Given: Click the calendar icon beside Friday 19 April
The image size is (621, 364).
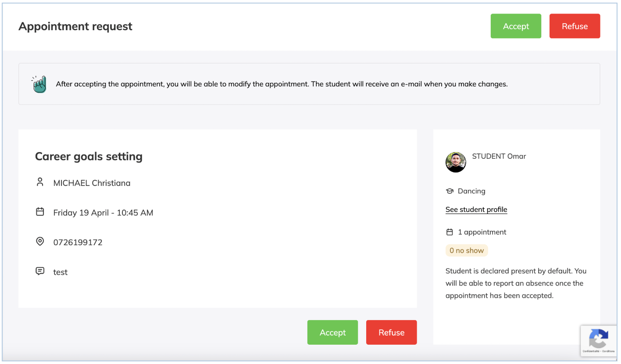Looking at the screenshot, I should point(40,212).
